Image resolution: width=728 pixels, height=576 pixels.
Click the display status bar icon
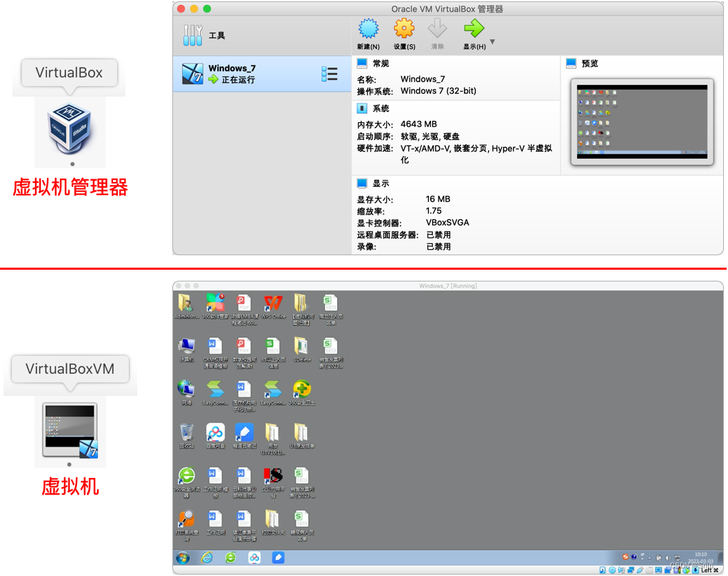click(x=658, y=570)
